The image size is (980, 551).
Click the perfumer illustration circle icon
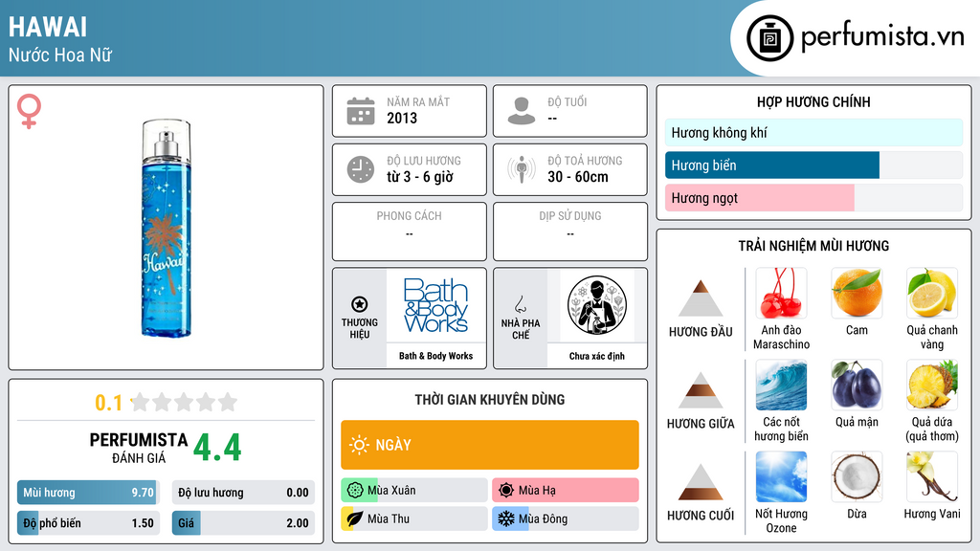tap(597, 305)
